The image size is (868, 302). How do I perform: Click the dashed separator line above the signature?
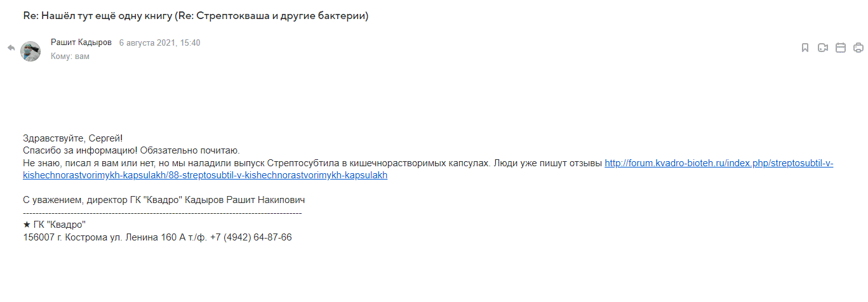(162, 213)
